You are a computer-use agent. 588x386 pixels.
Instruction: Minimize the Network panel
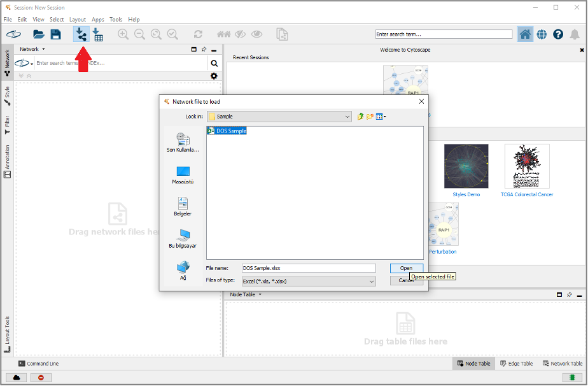click(214, 50)
